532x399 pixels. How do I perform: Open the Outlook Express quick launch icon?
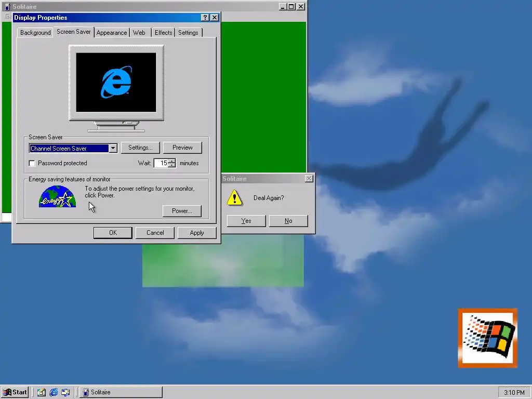pyautogui.click(x=65, y=392)
